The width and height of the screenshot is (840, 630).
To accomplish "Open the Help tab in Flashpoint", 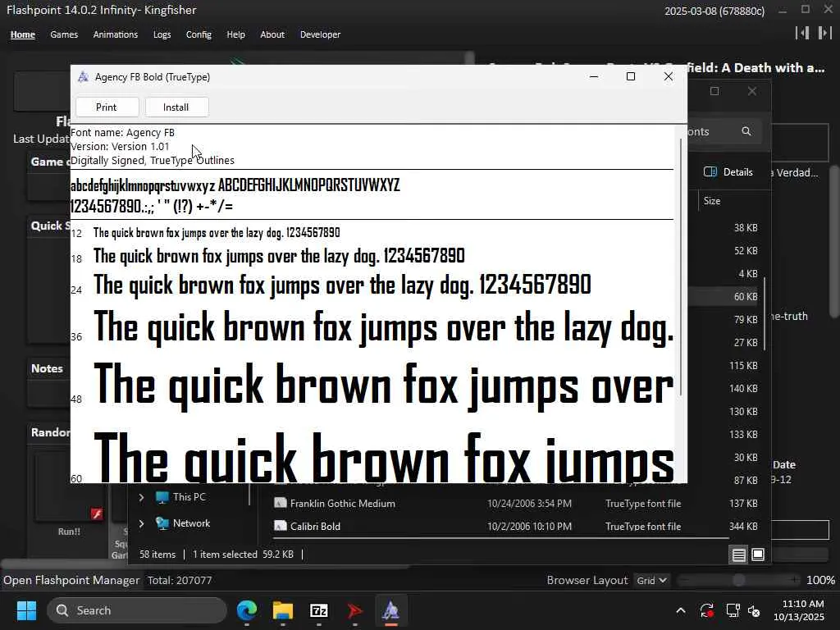I will (x=235, y=34).
